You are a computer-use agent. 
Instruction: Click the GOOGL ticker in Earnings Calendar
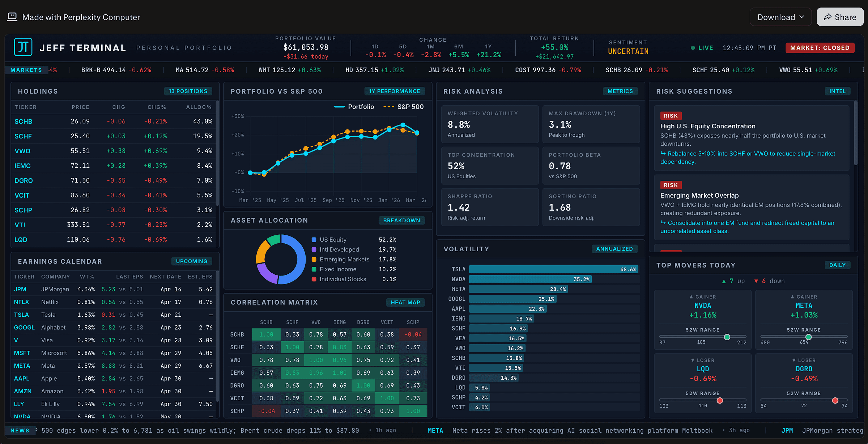(x=24, y=328)
